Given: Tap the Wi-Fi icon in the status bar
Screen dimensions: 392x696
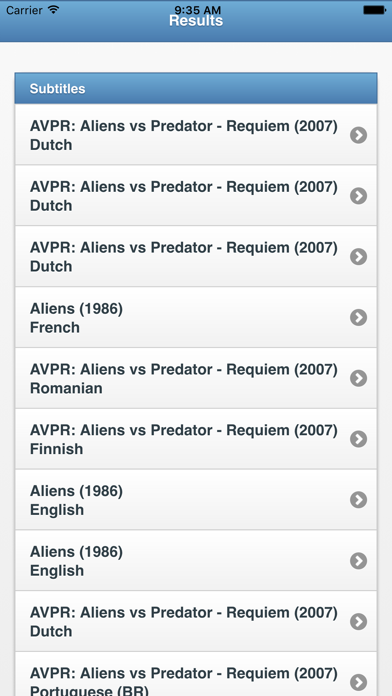Looking at the screenshot, I should click(54, 9).
